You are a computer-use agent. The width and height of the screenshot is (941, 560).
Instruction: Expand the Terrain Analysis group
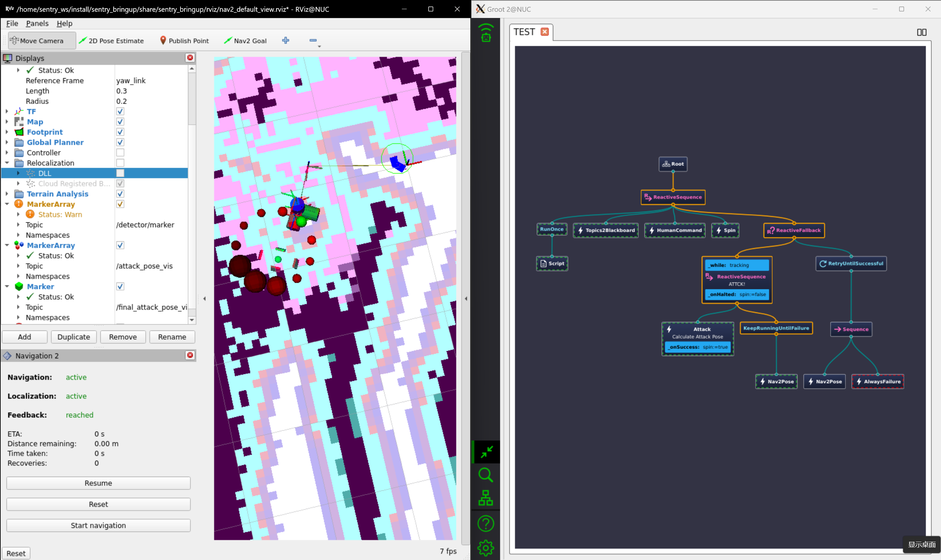point(7,194)
